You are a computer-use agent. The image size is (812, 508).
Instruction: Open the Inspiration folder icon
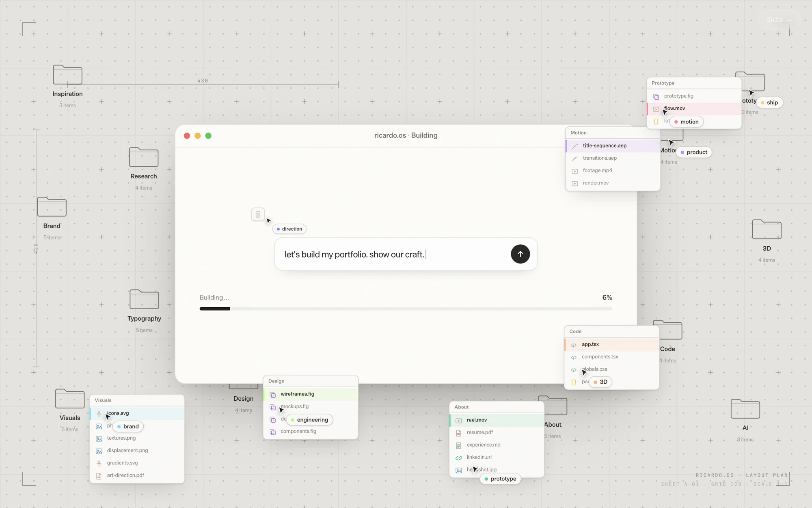pyautogui.click(x=67, y=75)
